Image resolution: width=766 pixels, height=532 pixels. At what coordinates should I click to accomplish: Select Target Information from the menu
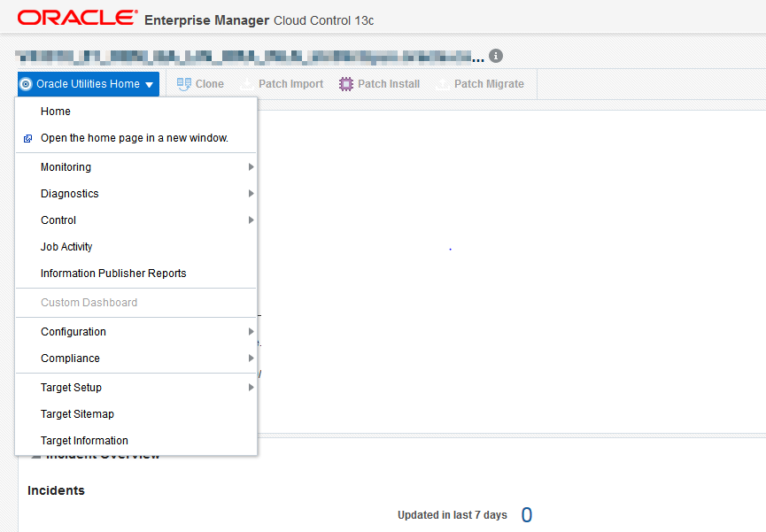point(136,441)
